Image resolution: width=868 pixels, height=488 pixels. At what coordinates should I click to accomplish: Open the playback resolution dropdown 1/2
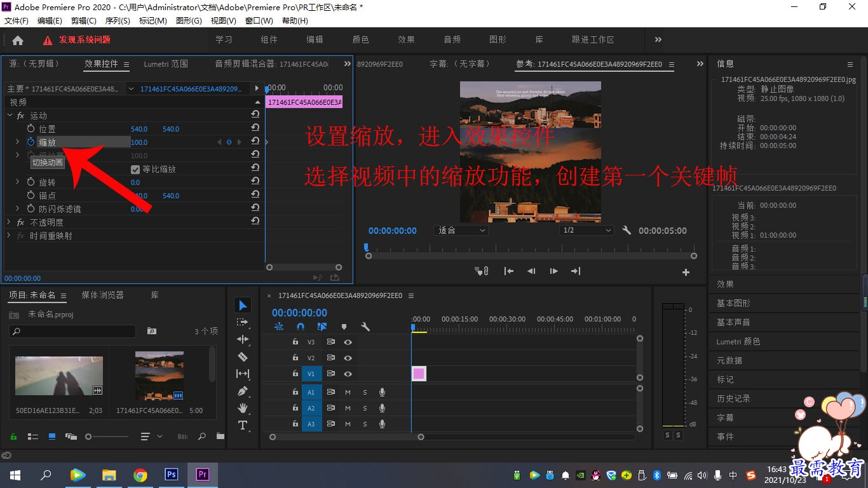tap(587, 230)
